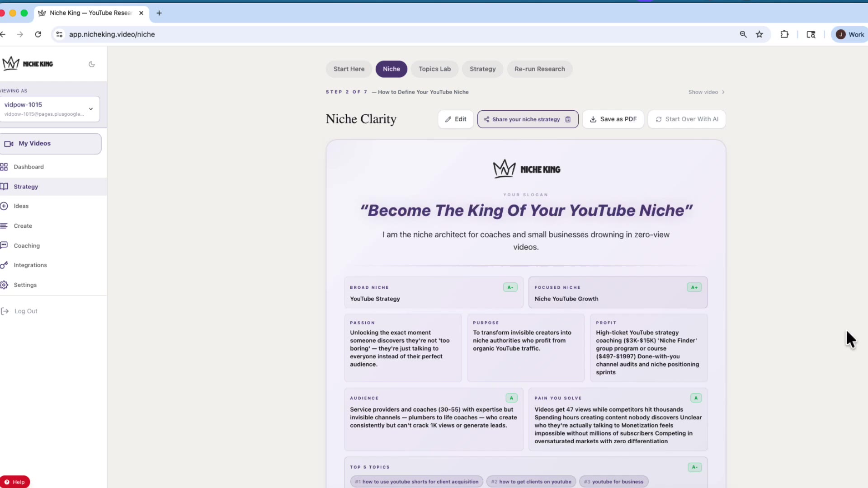Click the Ideas plus-circle icon
Screen dimensions: 868x488
pos(4,206)
